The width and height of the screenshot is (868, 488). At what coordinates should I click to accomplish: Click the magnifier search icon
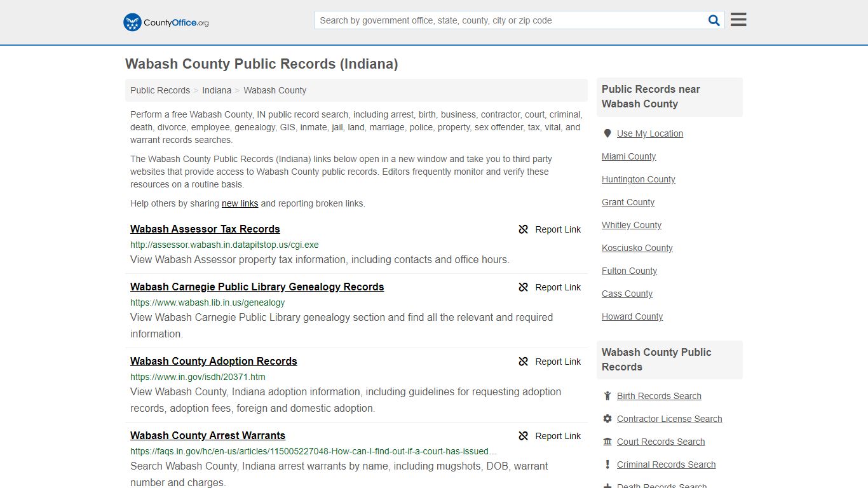point(714,20)
